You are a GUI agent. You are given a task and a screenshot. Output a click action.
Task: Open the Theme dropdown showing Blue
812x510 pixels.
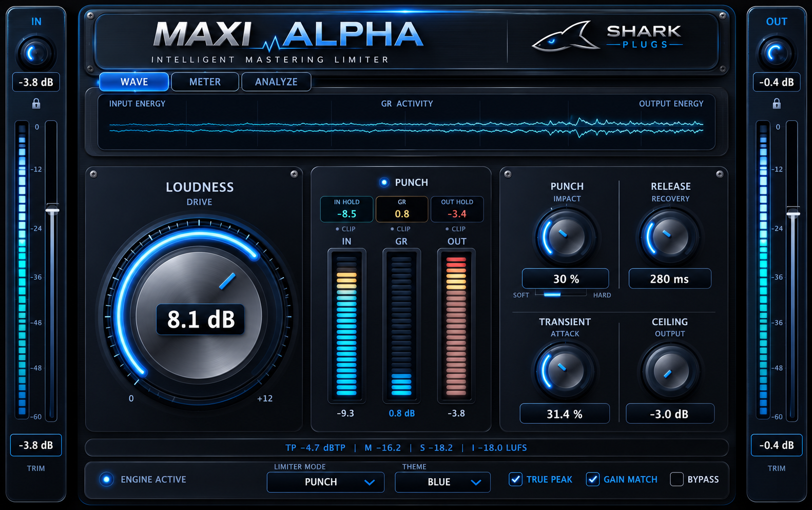click(442, 482)
